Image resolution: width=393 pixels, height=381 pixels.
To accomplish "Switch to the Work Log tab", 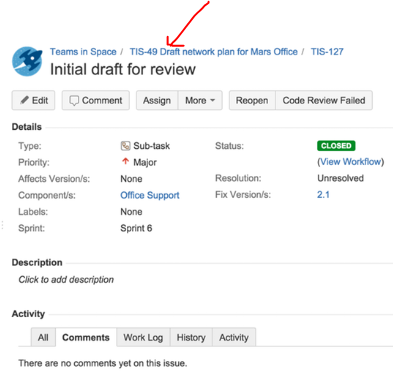I will [143, 337].
